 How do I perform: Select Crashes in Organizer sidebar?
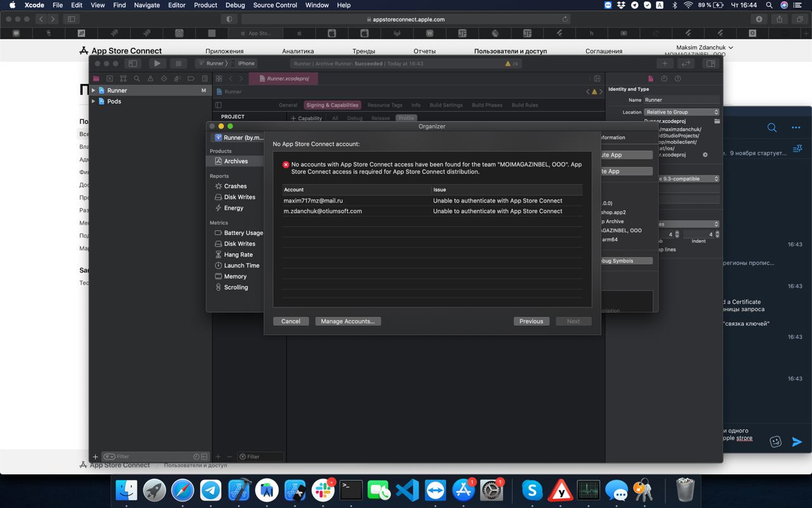click(x=235, y=186)
